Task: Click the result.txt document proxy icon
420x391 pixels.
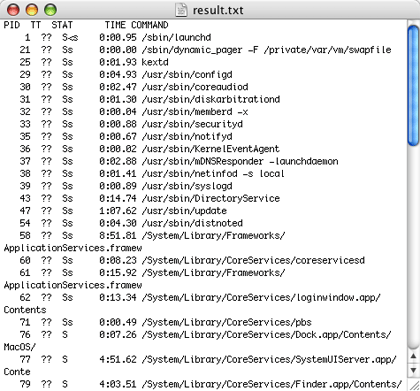Action: (x=181, y=10)
